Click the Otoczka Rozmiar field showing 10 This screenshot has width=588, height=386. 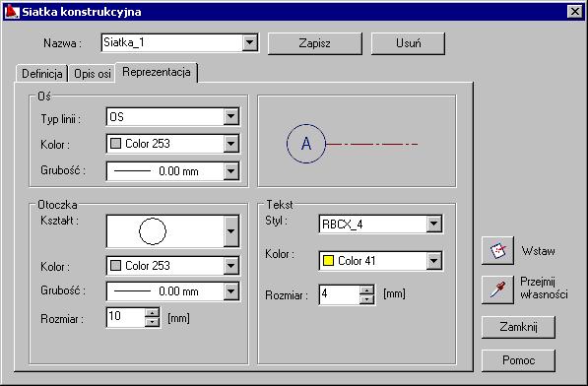coord(126,317)
